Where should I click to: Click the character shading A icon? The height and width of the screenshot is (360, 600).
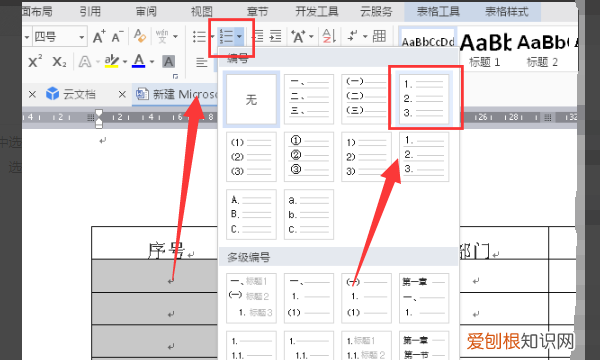(168, 62)
